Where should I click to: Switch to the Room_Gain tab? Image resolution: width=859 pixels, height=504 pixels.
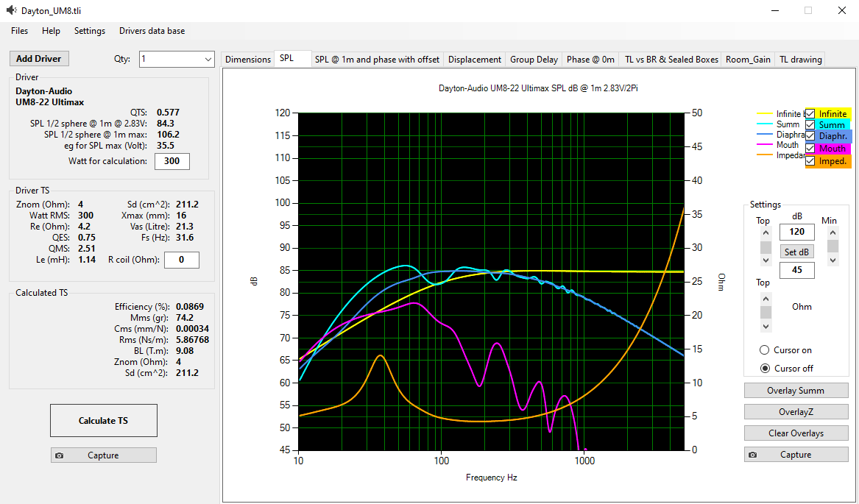pos(749,59)
